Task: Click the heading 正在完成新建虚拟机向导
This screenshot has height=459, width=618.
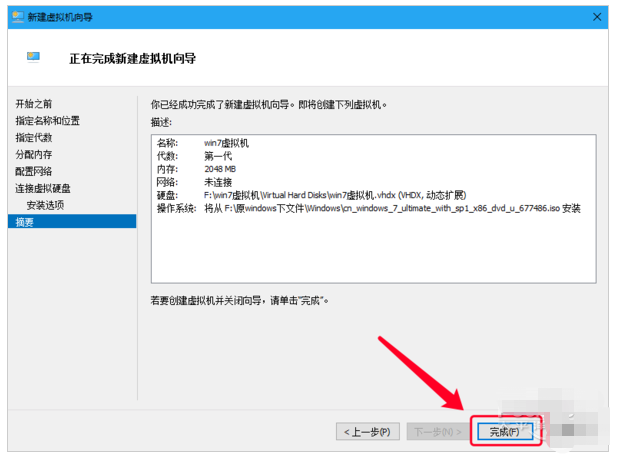Action: (132, 59)
